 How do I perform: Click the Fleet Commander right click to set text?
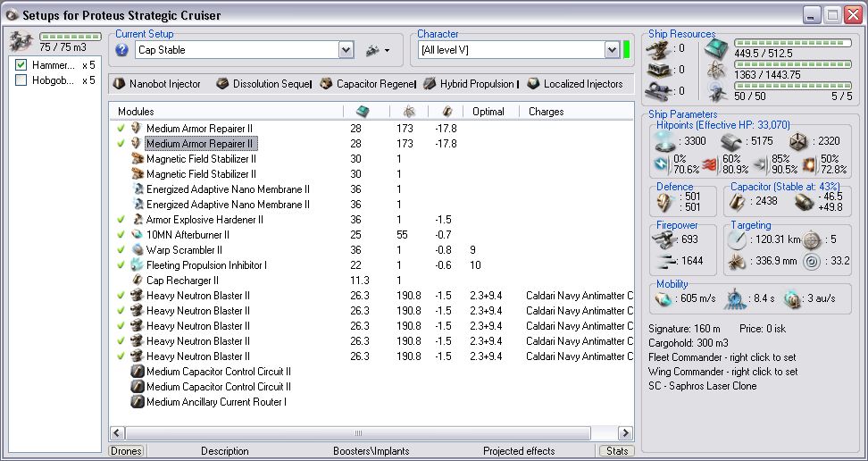(722, 357)
